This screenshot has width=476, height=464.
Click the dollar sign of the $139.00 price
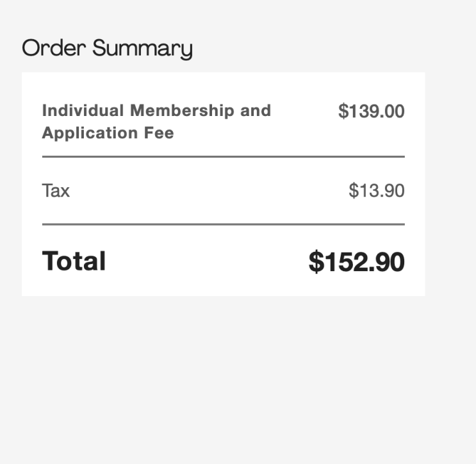click(343, 112)
